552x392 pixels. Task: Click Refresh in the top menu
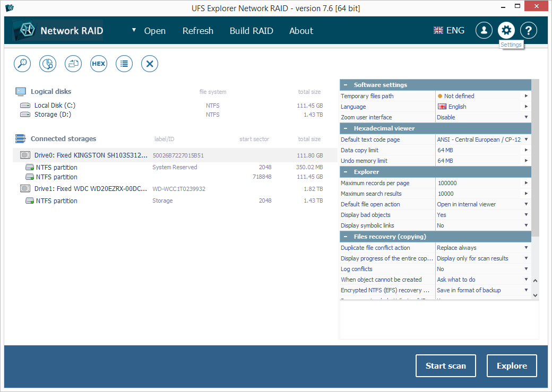click(x=198, y=31)
